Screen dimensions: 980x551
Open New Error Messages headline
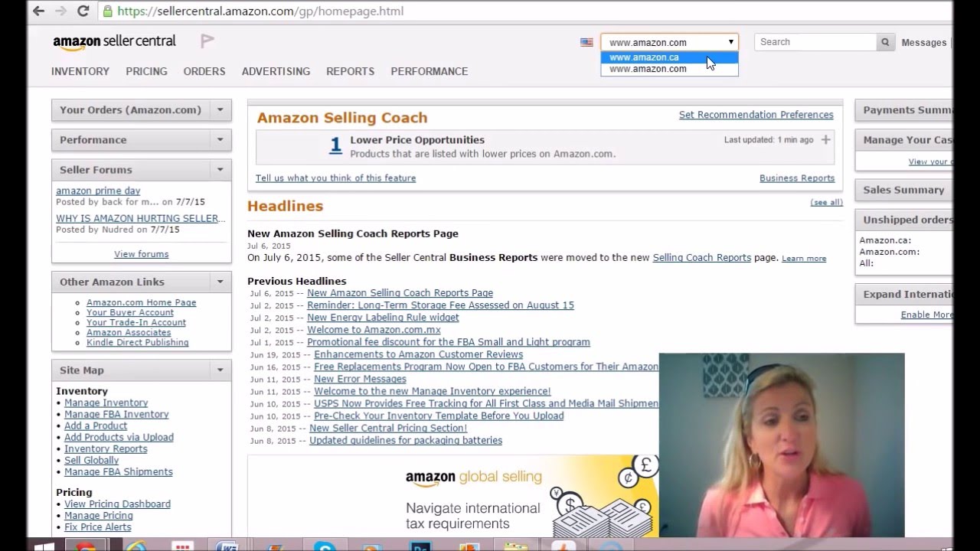pos(360,379)
